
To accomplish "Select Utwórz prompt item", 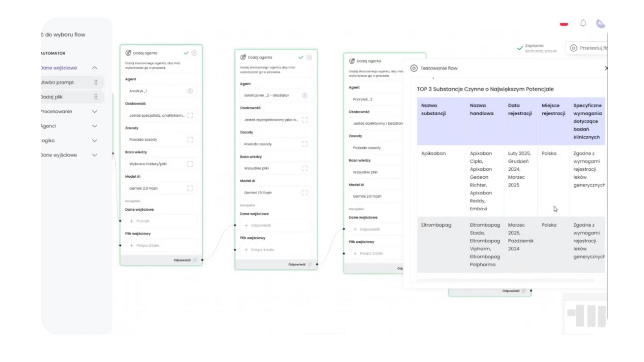I will (72, 82).
